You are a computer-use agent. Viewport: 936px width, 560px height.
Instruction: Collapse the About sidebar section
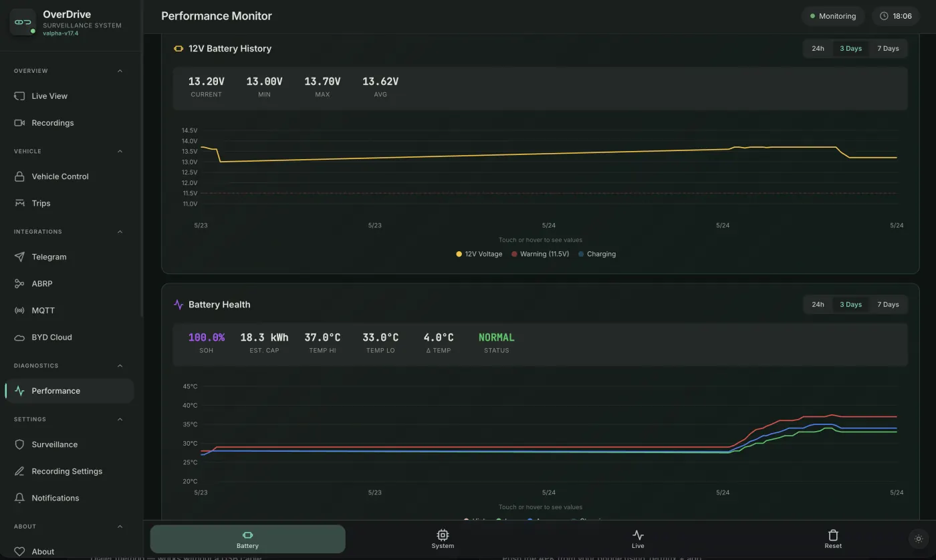point(120,527)
